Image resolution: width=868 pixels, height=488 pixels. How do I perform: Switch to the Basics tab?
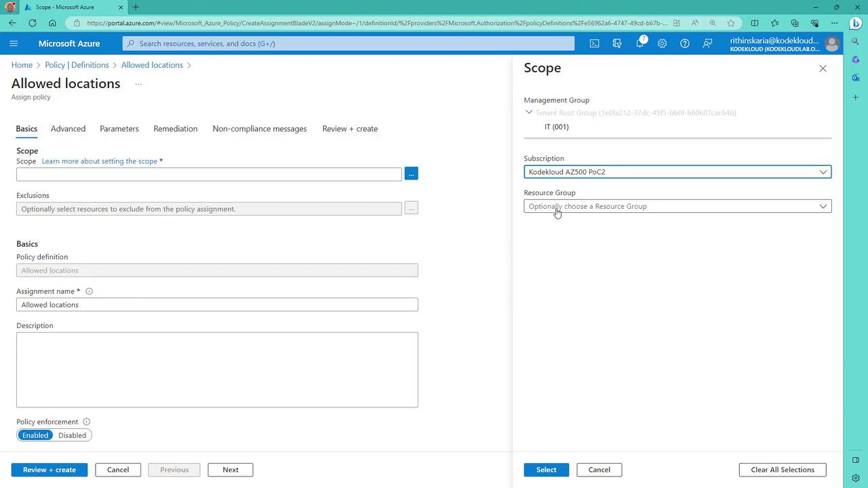(26, 129)
